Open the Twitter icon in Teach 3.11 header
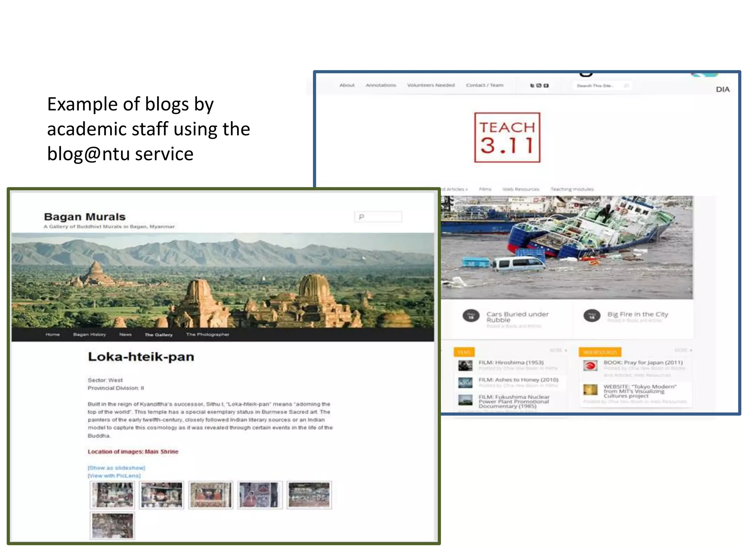The width and height of the screenshot is (747, 560). pyautogui.click(x=532, y=85)
